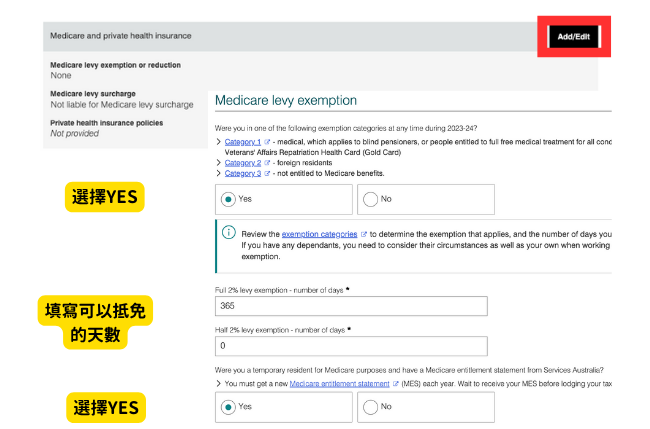Click the red-outlined Add/Edit button
This screenshot has width=650, height=429.
[573, 36]
